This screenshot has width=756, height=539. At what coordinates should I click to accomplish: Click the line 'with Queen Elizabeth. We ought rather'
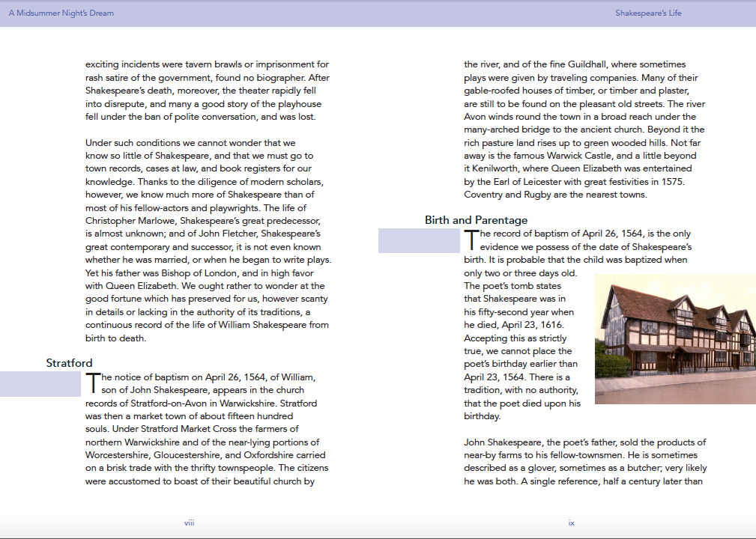pos(205,286)
